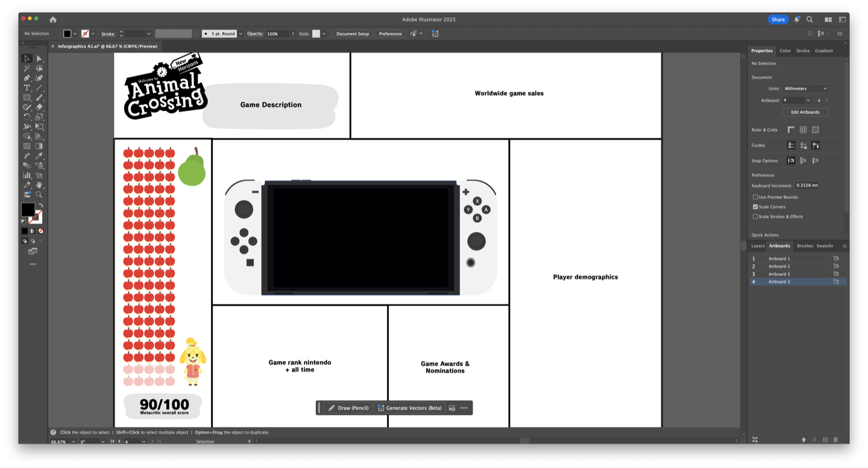
Task: Click Draw (Pencil) in contextual bar
Action: (348, 408)
